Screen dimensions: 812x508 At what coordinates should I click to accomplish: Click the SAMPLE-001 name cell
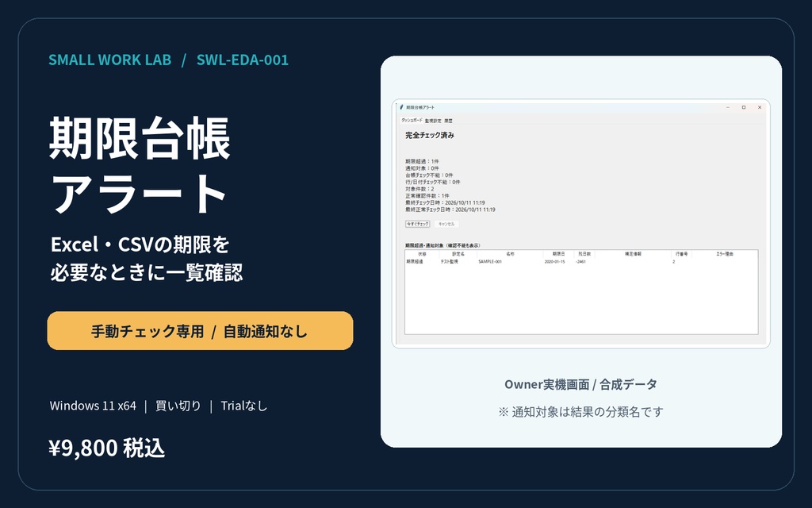point(490,262)
